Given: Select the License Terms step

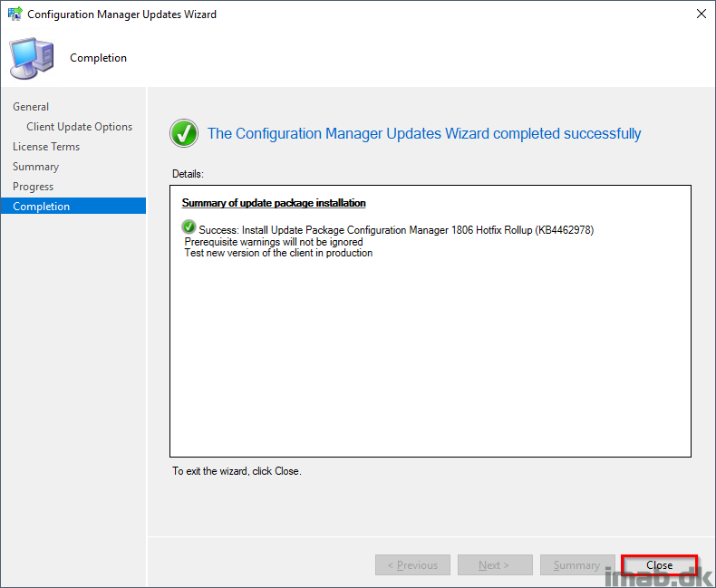Looking at the screenshot, I should pyautogui.click(x=46, y=147).
